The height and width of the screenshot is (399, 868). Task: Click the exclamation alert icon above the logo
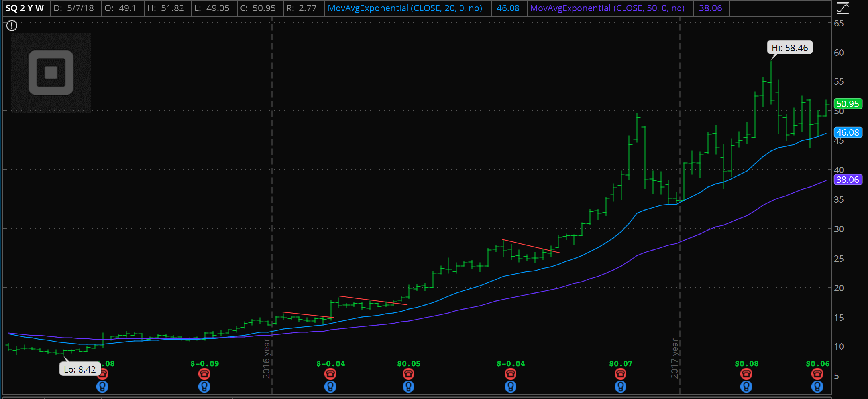coord(12,26)
